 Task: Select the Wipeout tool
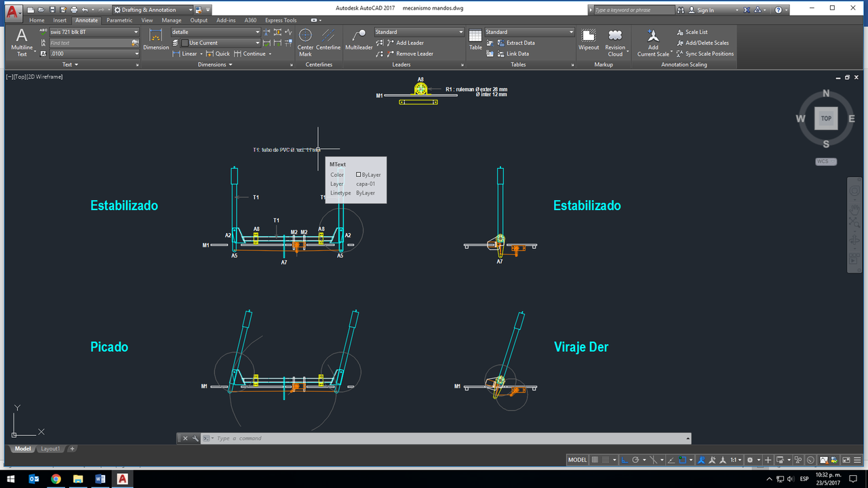[589, 39]
